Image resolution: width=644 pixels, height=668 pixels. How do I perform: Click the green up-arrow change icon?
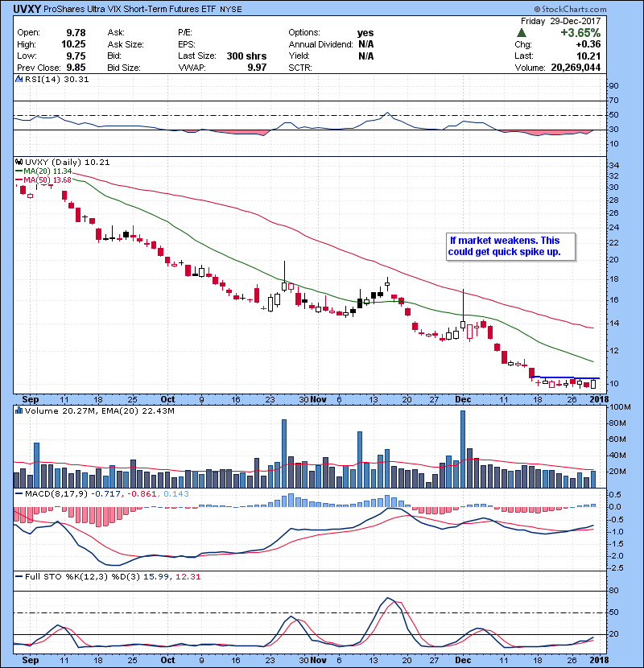click(x=521, y=33)
